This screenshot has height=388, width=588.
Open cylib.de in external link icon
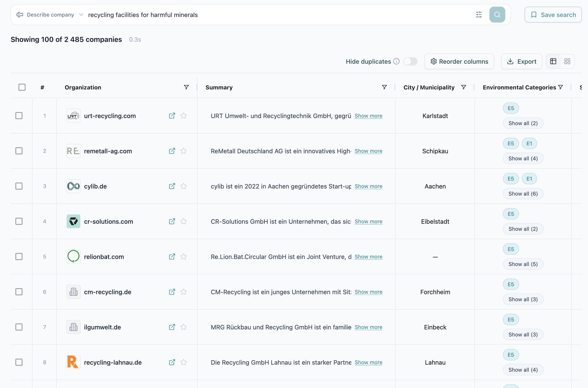pos(172,186)
